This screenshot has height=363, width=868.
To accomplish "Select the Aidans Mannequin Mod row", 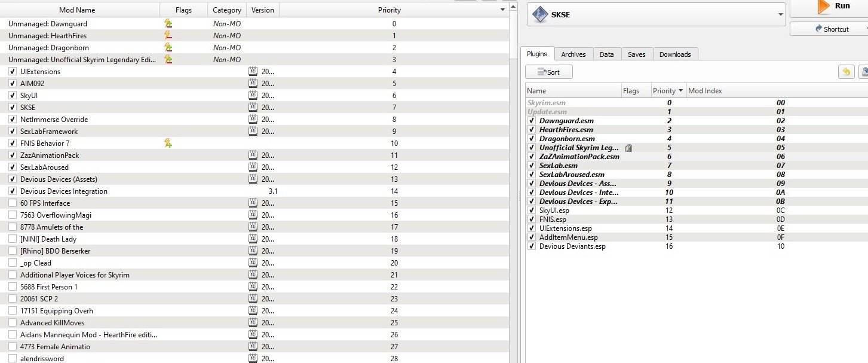I will click(x=254, y=334).
